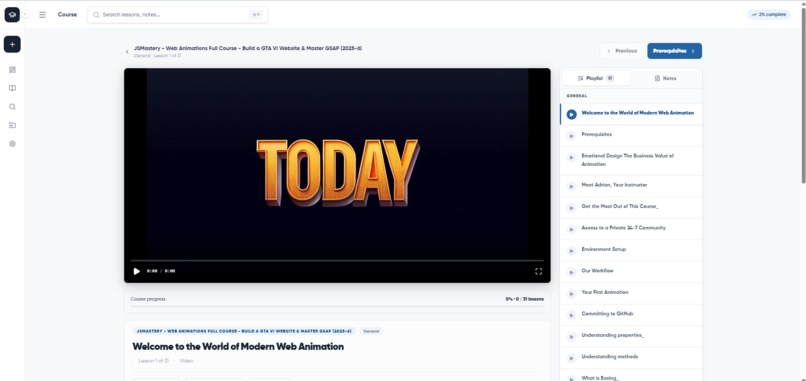Viewport: 806px width, 381px height.
Task: Switch to the Notes tab
Action: point(665,78)
